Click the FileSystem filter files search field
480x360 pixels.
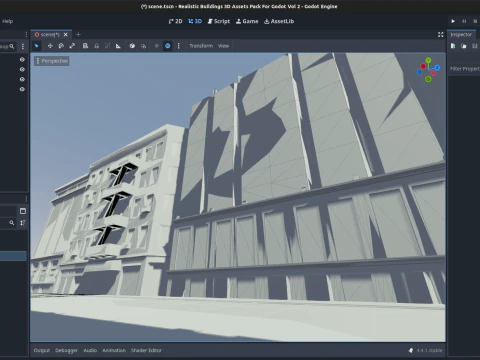click(x=8, y=223)
